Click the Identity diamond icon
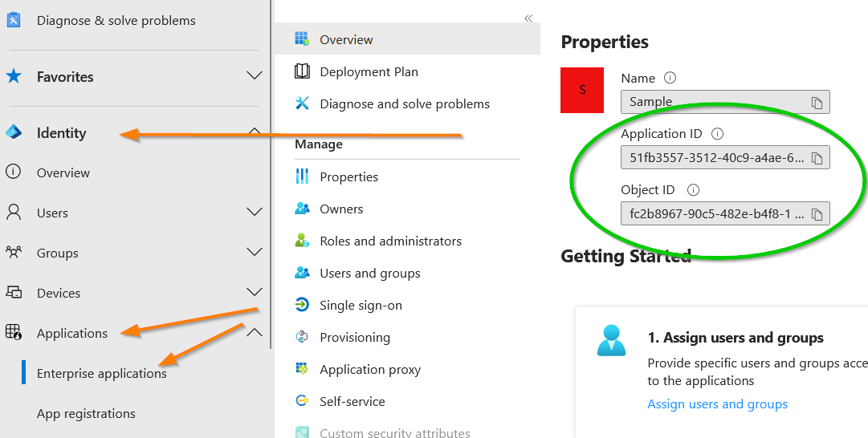This screenshot has width=868, height=438. point(14,132)
